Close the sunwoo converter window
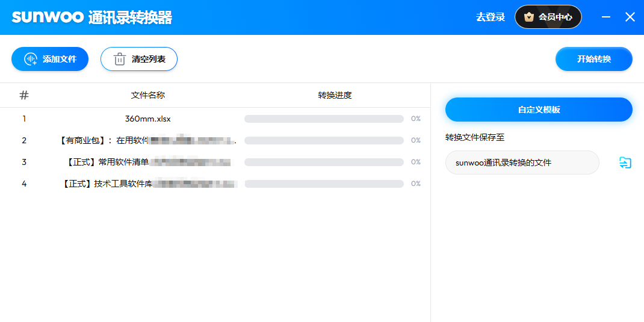The image size is (644, 322). pyautogui.click(x=630, y=17)
